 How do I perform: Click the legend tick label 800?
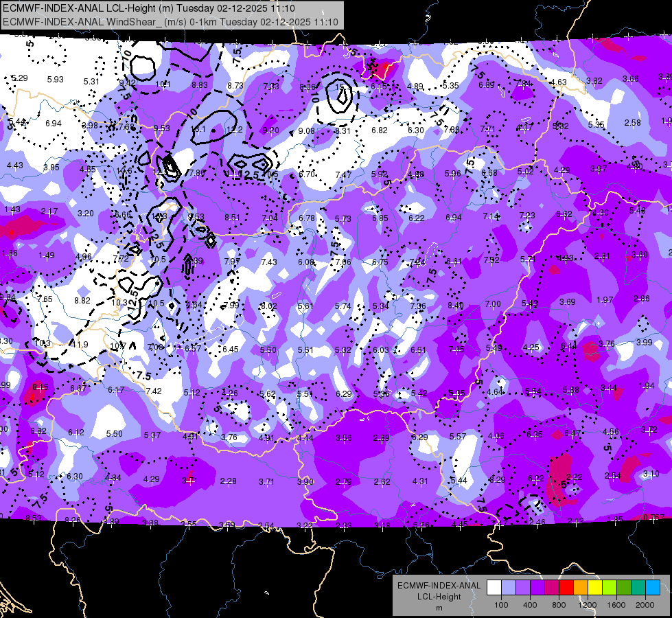point(559,605)
